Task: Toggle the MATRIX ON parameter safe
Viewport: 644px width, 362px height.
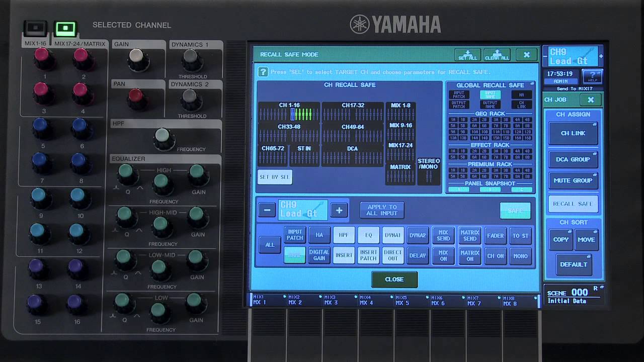Action: point(469,256)
